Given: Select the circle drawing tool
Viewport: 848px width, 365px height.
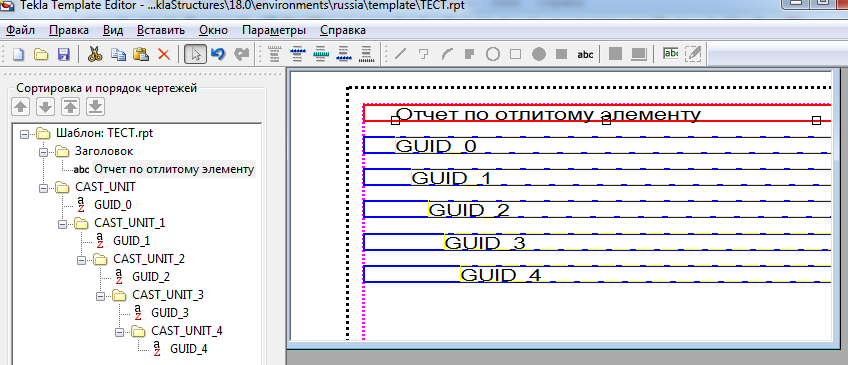Looking at the screenshot, I should pyautogui.click(x=492, y=54).
